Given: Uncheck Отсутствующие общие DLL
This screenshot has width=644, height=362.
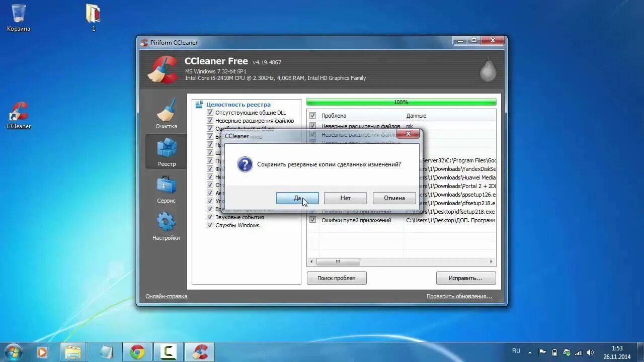Looking at the screenshot, I should (x=210, y=113).
